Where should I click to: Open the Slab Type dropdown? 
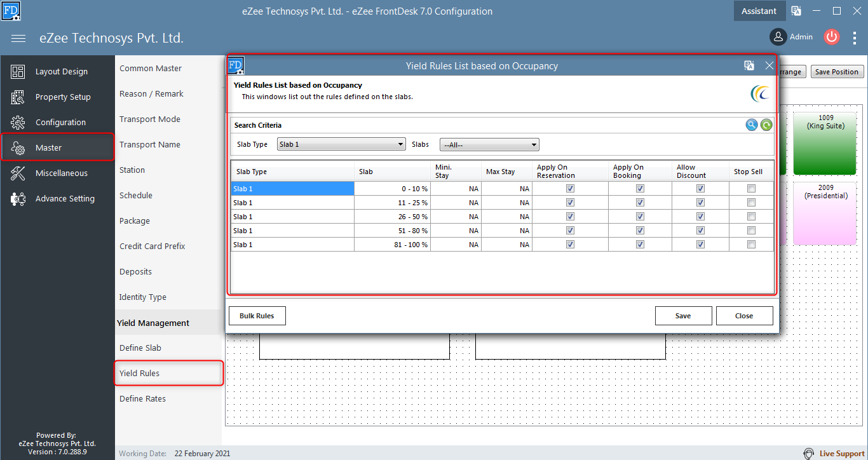pos(341,144)
